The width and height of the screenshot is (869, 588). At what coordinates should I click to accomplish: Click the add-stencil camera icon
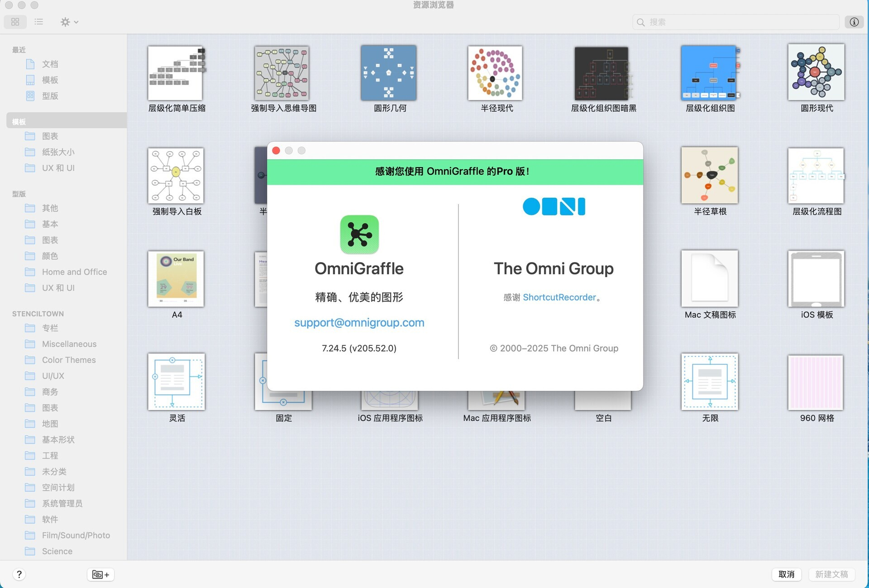point(100,574)
